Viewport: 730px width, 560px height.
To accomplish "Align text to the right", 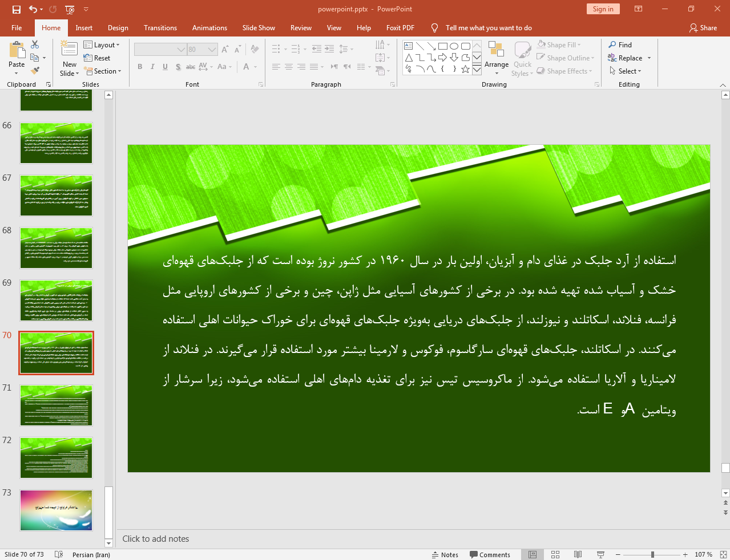I will point(301,67).
